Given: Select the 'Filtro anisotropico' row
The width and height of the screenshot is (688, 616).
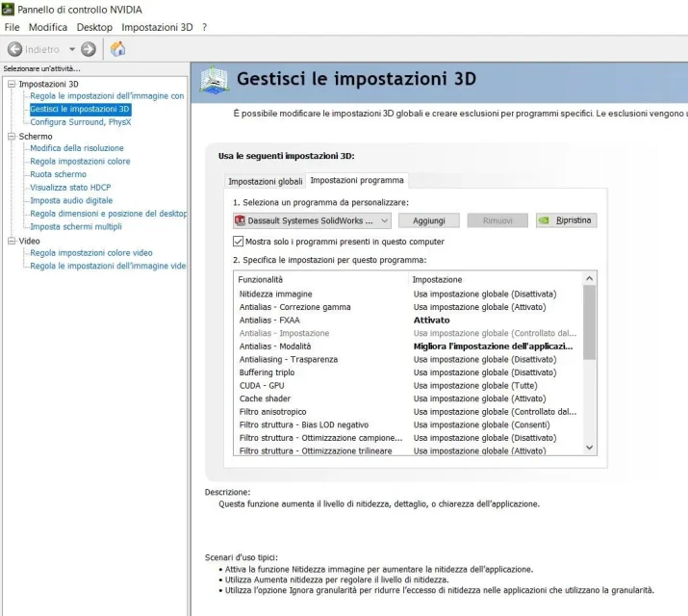Looking at the screenshot, I should click(408, 412).
